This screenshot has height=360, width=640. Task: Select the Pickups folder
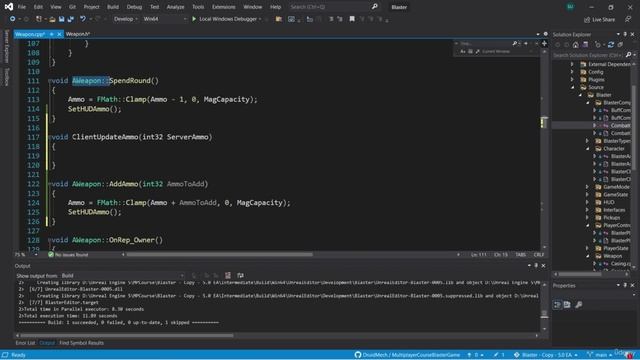(x=611, y=218)
